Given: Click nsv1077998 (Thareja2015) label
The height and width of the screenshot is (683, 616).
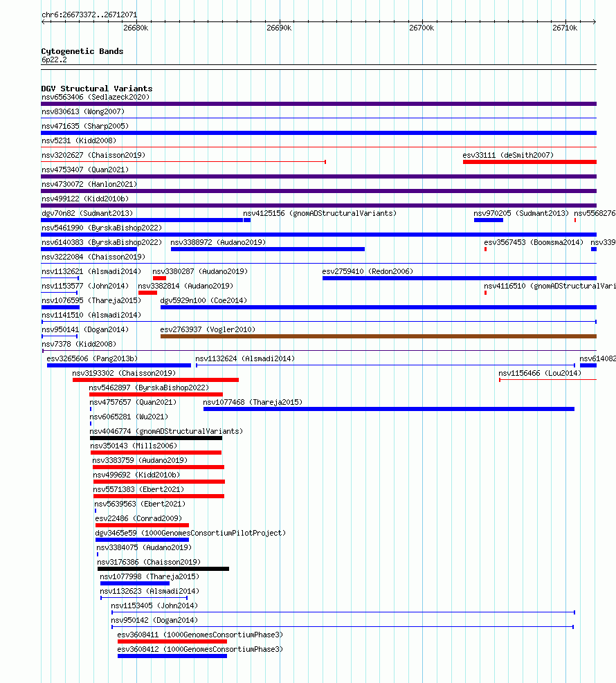Looking at the screenshot, I should coord(150,576).
